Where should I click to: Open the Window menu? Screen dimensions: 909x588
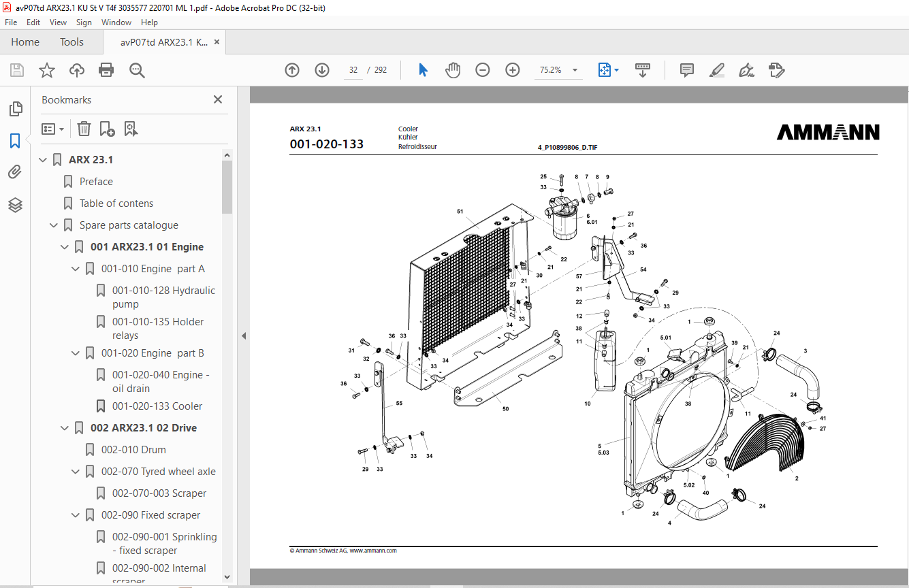(x=116, y=22)
